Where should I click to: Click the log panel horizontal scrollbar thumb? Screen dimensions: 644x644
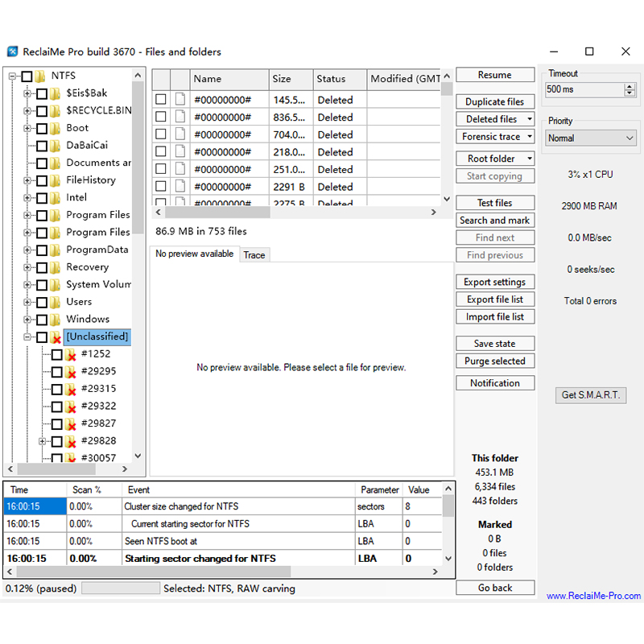tap(154, 572)
